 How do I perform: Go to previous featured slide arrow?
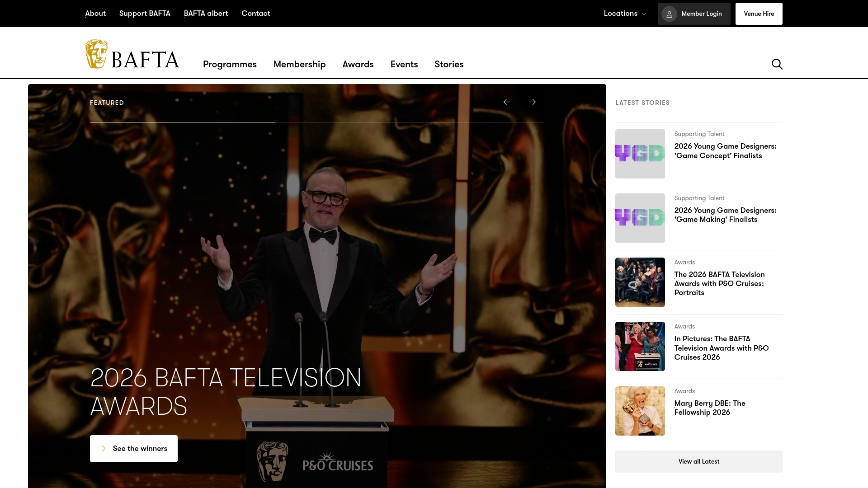507,102
